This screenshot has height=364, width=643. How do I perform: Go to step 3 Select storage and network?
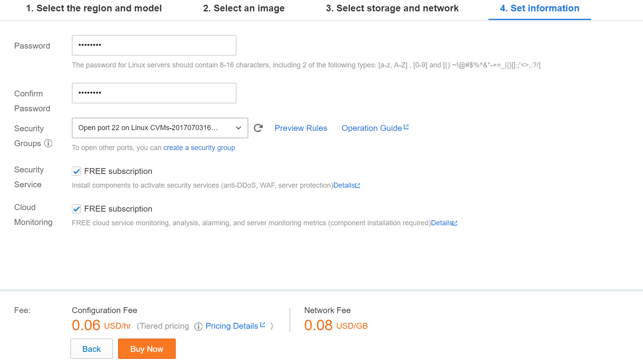(x=392, y=8)
